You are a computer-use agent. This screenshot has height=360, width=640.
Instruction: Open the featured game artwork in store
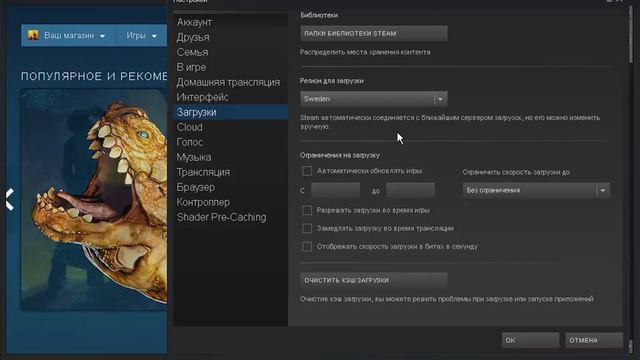click(x=94, y=200)
